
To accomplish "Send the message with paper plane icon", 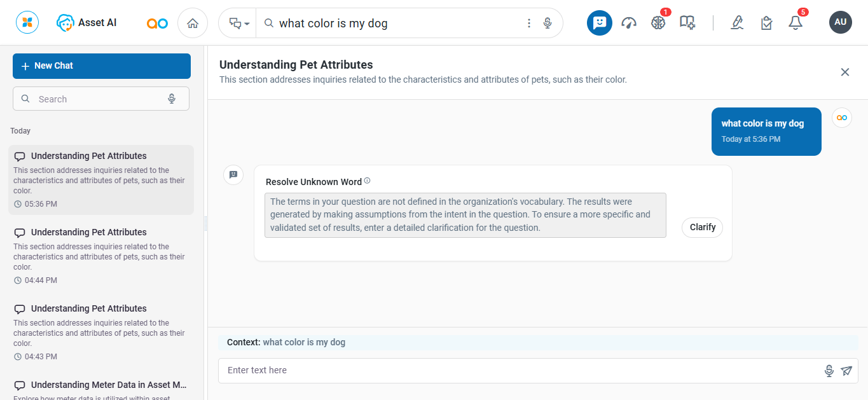I will click(846, 371).
